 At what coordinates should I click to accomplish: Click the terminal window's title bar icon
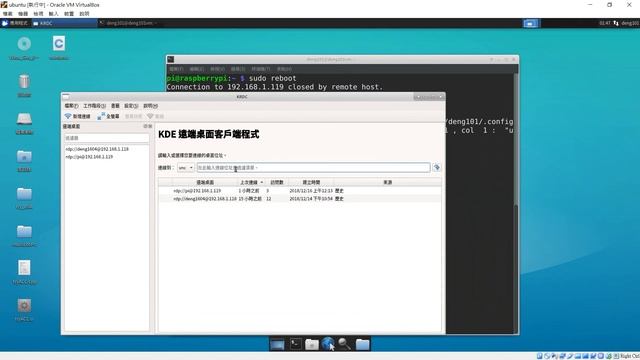click(171, 60)
